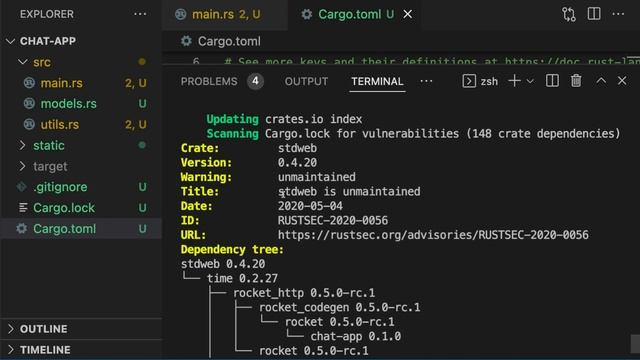Open the OUTPUT panel tab

pos(306,81)
